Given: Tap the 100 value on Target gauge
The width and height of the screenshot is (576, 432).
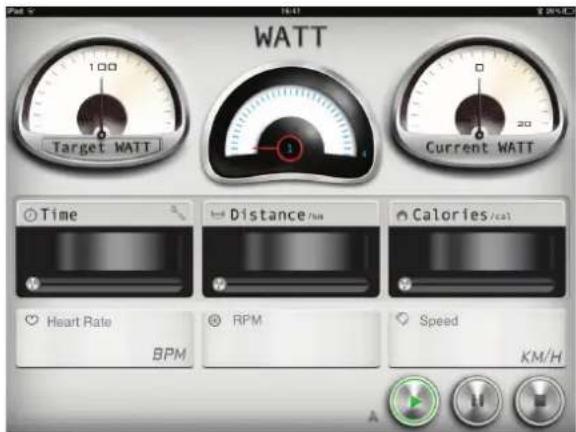Looking at the screenshot, I should (x=103, y=67).
